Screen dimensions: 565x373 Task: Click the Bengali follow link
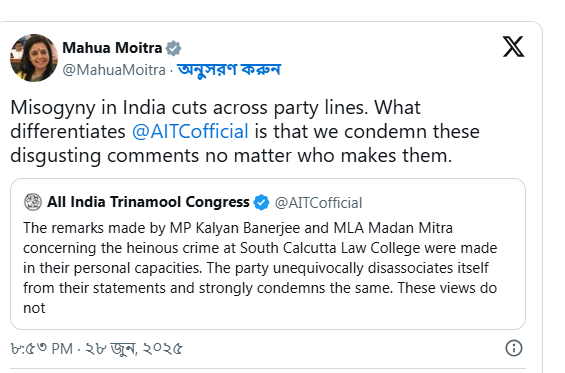[x=229, y=70]
